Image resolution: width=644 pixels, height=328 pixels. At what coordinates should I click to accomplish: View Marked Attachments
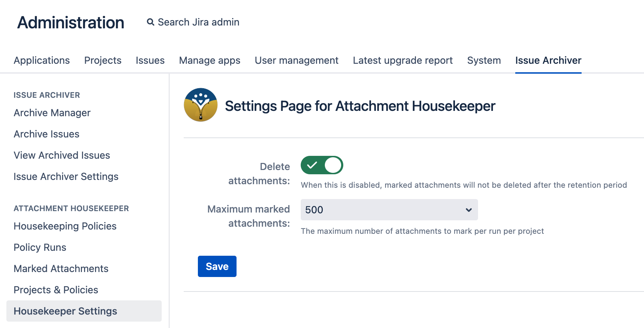point(61,268)
